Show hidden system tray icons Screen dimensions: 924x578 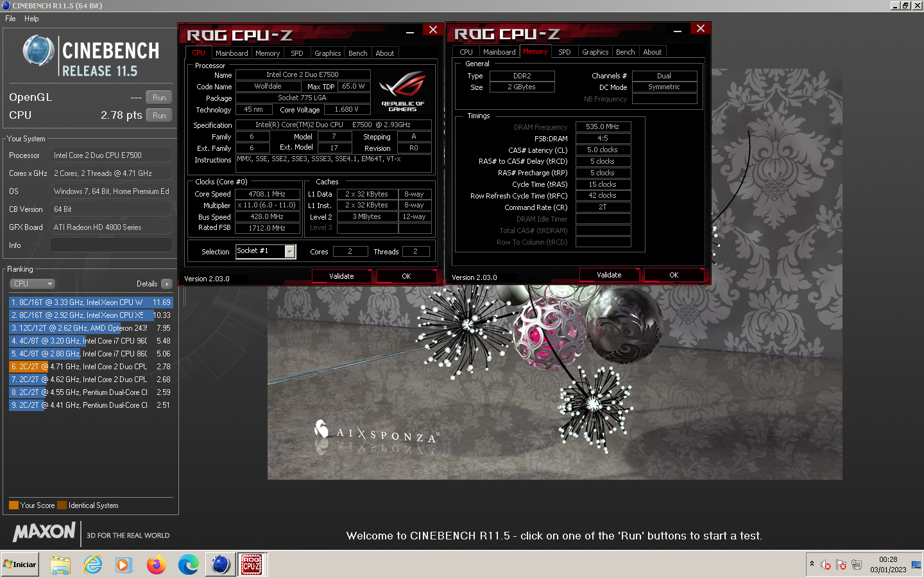click(x=812, y=564)
